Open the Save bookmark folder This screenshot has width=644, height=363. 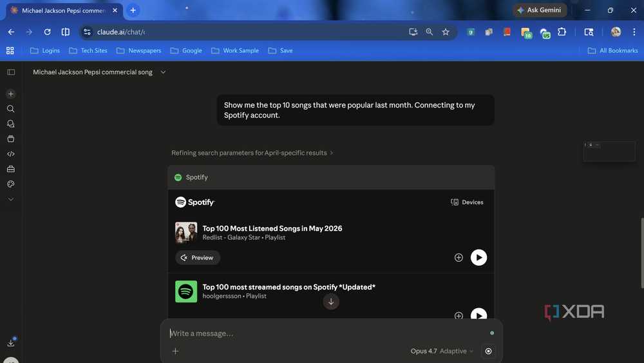pos(281,50)
